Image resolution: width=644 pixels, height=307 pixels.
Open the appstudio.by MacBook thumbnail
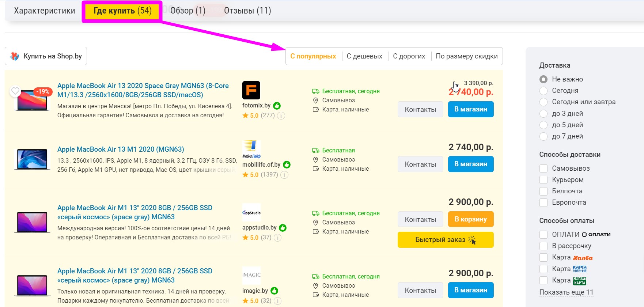click(x=32, y=222)
